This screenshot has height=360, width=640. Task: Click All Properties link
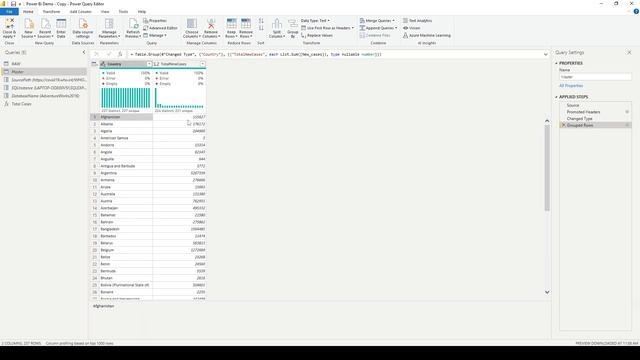[x=571, y=86]
